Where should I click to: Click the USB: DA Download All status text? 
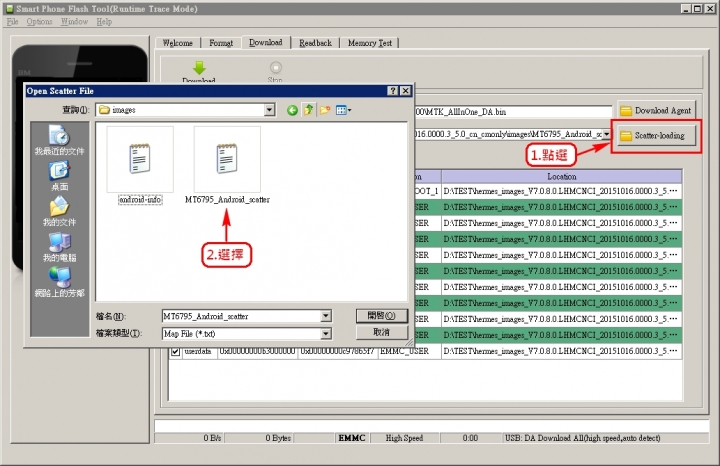click(582, 438)
